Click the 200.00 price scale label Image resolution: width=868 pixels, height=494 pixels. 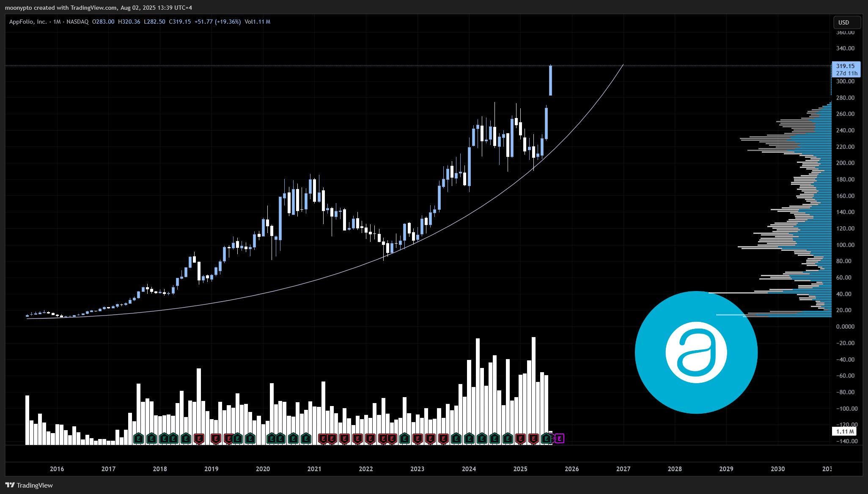[845, 163]
